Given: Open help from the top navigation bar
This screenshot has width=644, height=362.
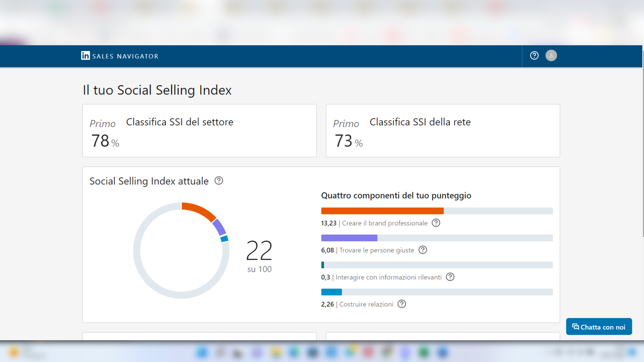Looking at the screenshot, I should point(534,56).
